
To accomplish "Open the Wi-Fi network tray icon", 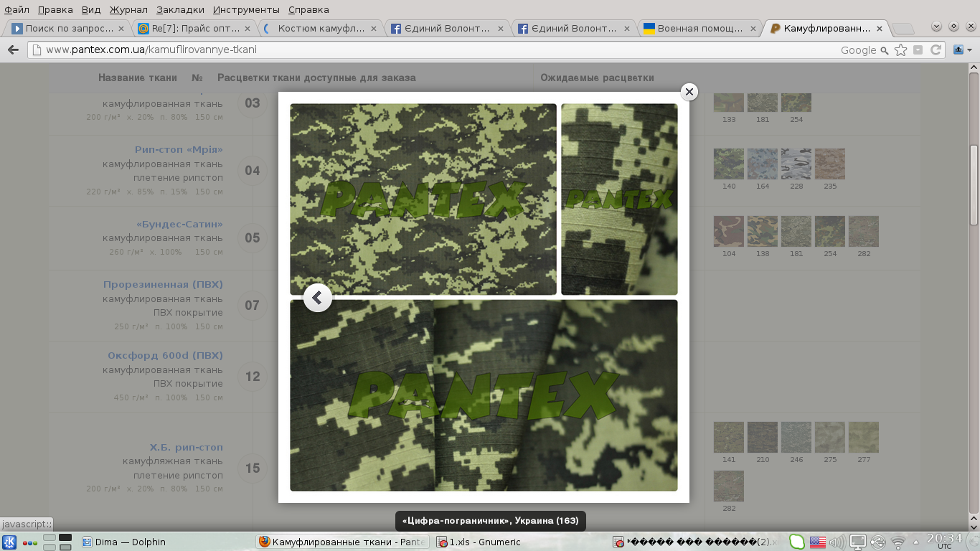I will click(897, 542).
